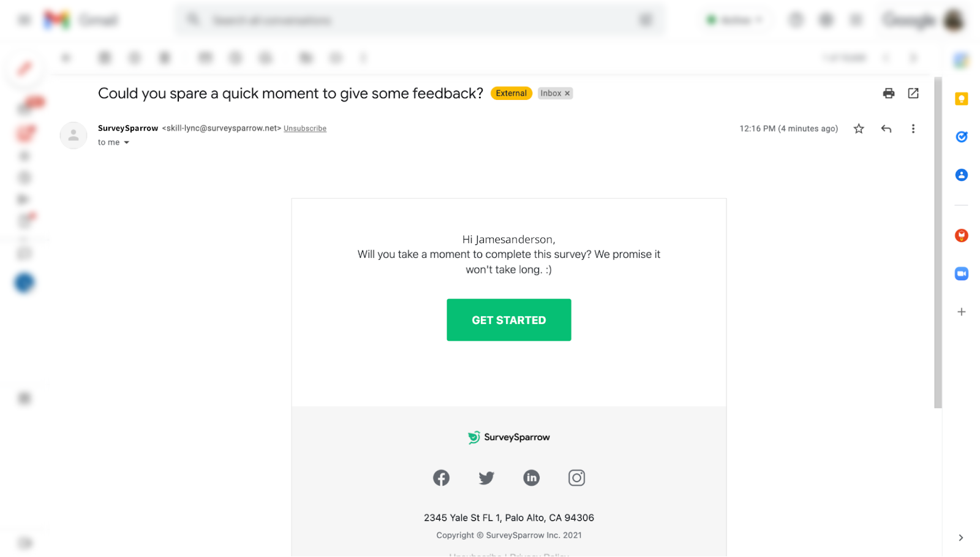Star this SurveySparrow email
The image size is (980, 557).
(x=859, y=129)
